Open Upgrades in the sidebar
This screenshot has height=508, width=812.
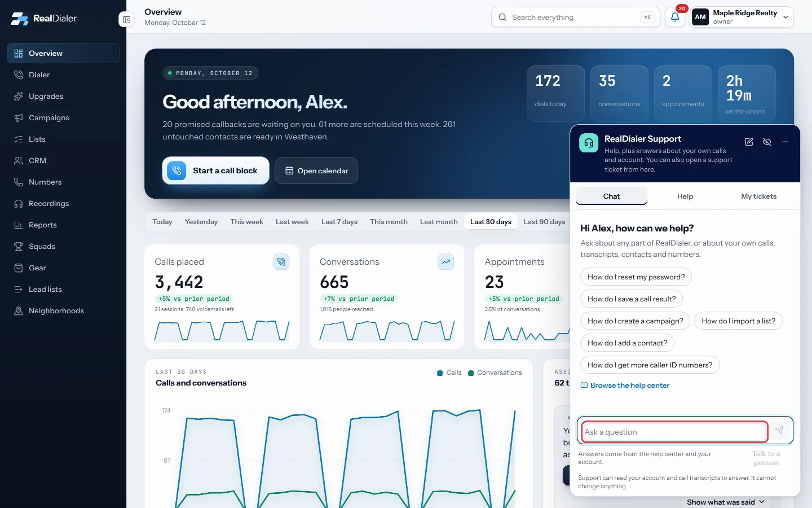(63, 97)
